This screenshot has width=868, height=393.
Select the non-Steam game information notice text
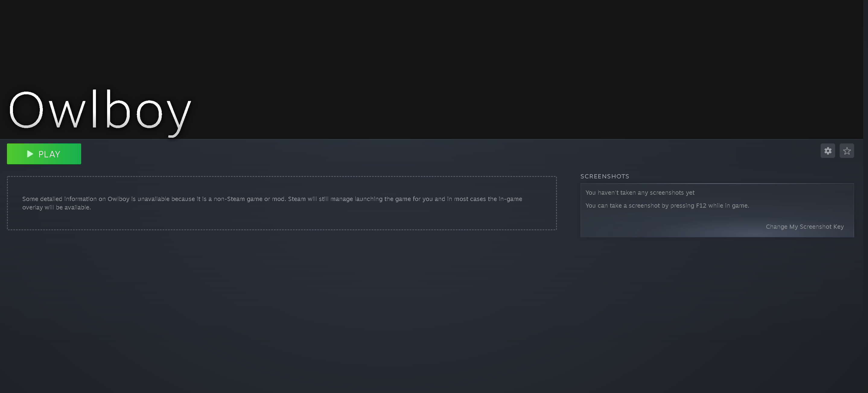click(x=272, y=203)
